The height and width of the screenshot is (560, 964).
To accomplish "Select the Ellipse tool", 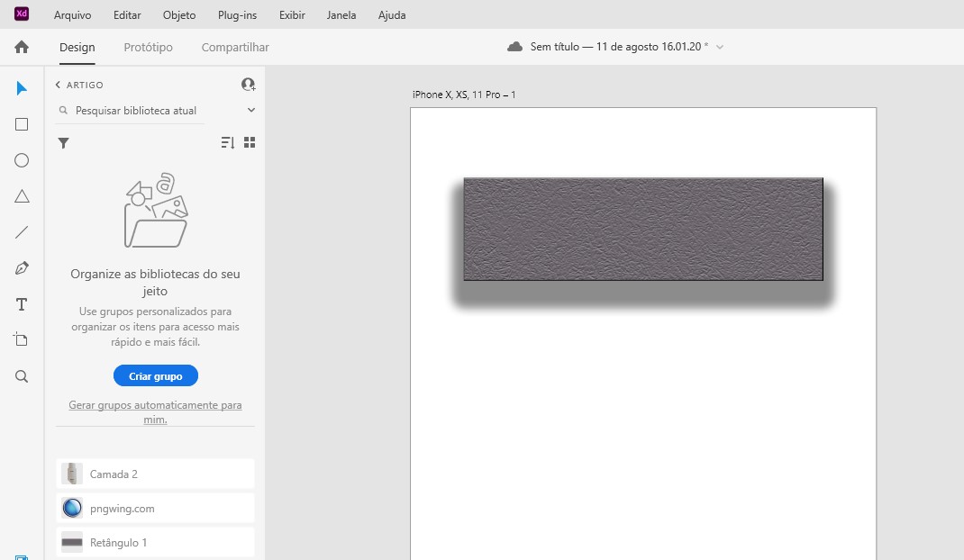I will (22, 160).
